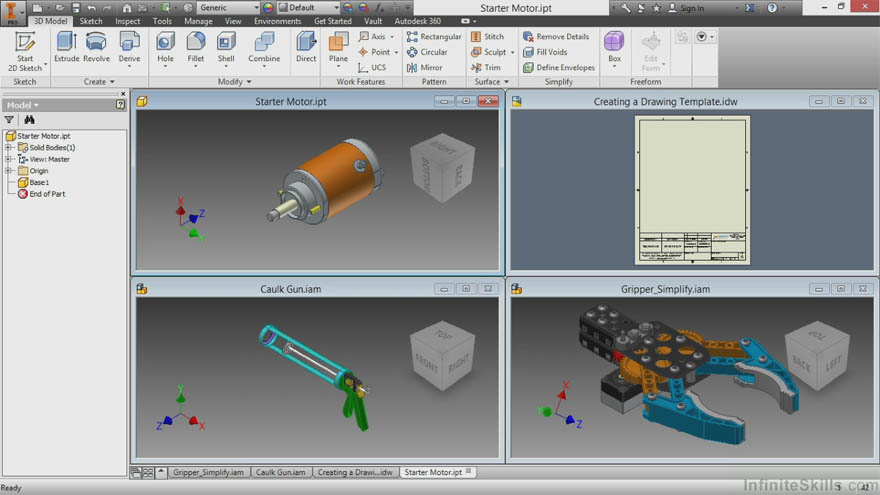Image resolution: width=880 pixels, height=495 pixels.
Task: Select the Hole tool
Action: point(165,47)
